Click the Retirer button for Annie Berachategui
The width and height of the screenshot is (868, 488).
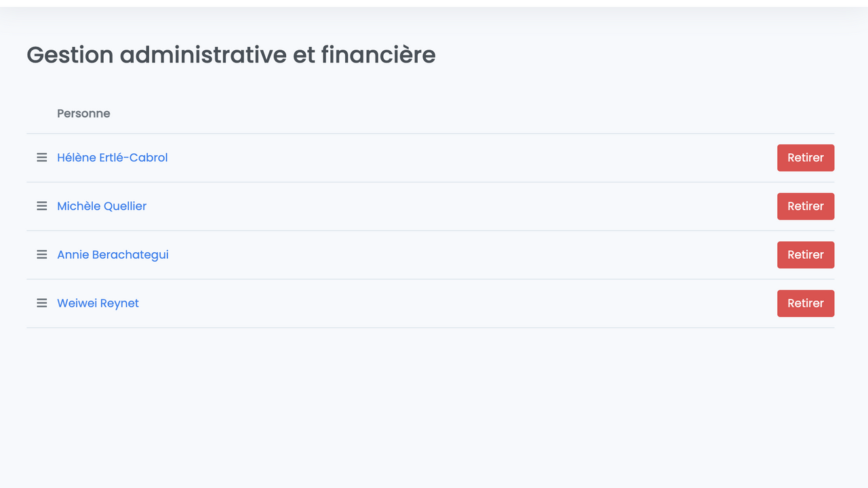(x=805, y=255)
